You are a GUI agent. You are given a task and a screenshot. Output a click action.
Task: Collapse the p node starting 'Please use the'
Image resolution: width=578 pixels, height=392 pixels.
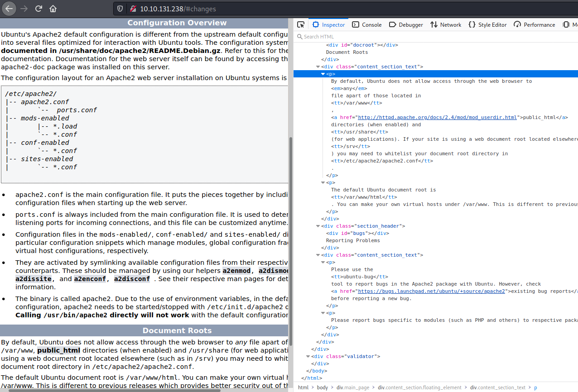pyautogui.click(x=323, y=262)
